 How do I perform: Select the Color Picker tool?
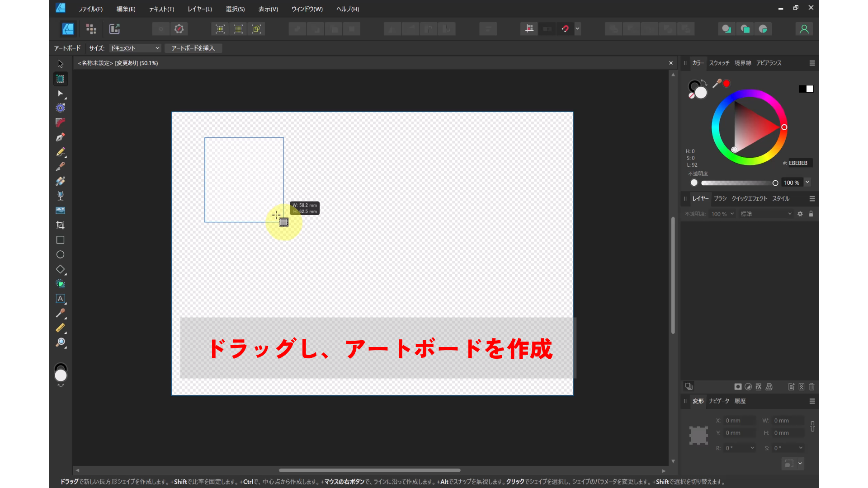tap(60, 314)
